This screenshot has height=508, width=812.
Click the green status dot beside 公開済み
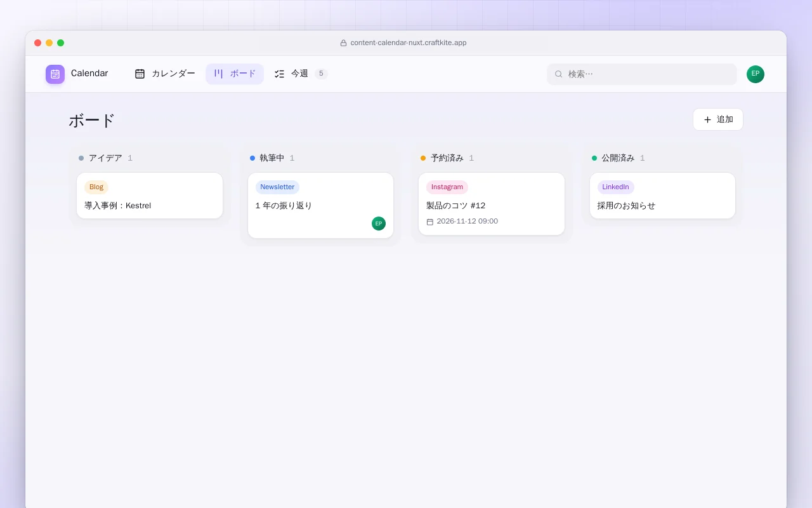coord(594,158)
